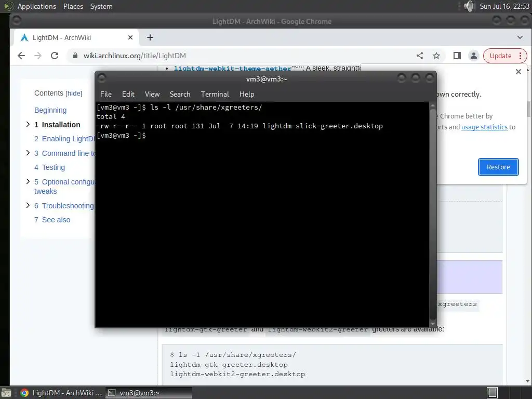532x399 pixels.
Task: Hide the Contents sidebar
Action: tap(74, 94)
